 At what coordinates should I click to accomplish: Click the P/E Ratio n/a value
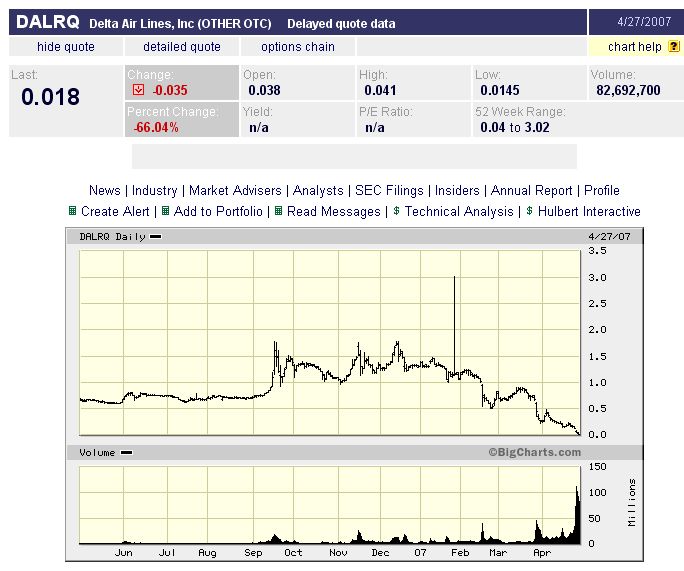pos(375,127)
